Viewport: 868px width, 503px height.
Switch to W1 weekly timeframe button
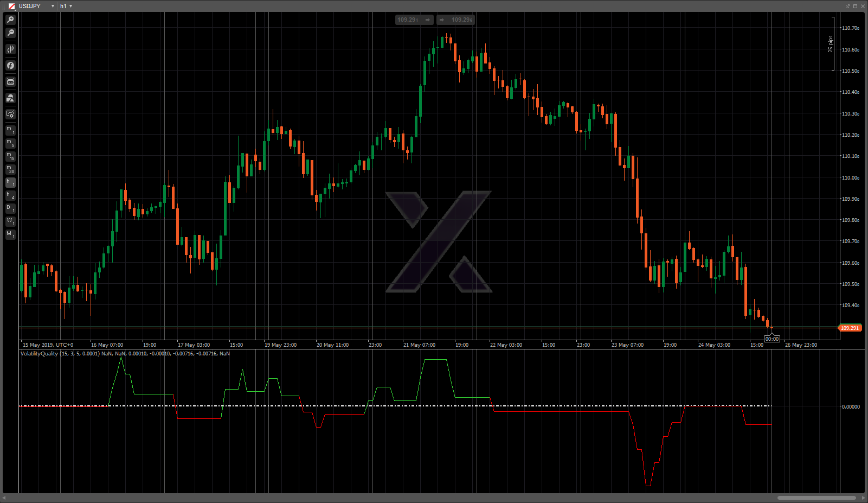pyautogui.click(x=10, y=221)
